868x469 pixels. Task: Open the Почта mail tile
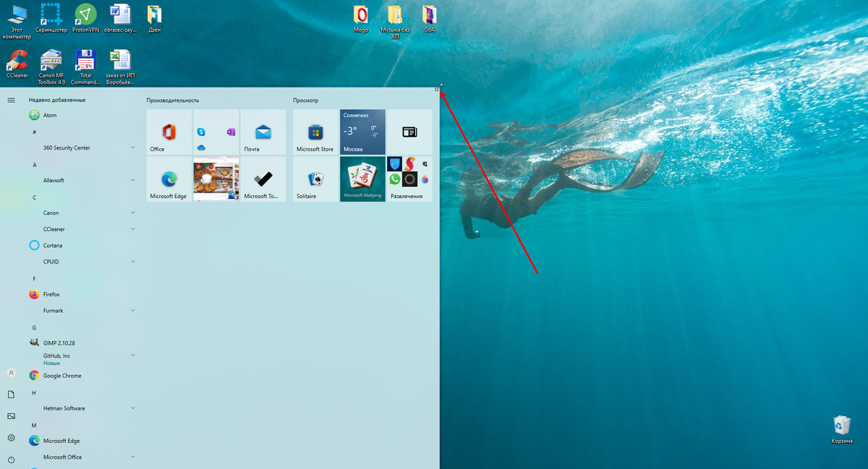tap(263, 132)
